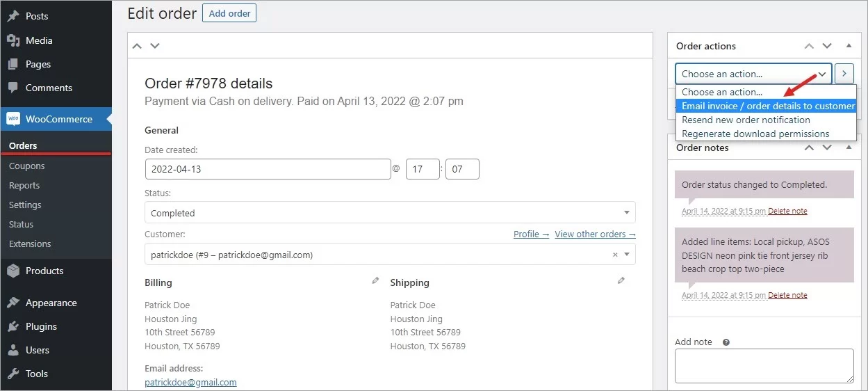Click the Add order button
Viewport: 868px width, 391px height.
(x=229, y=13)
